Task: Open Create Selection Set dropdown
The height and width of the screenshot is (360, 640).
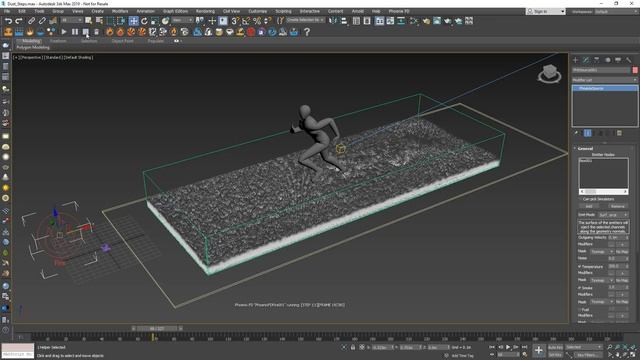Action: coord(305,20)
